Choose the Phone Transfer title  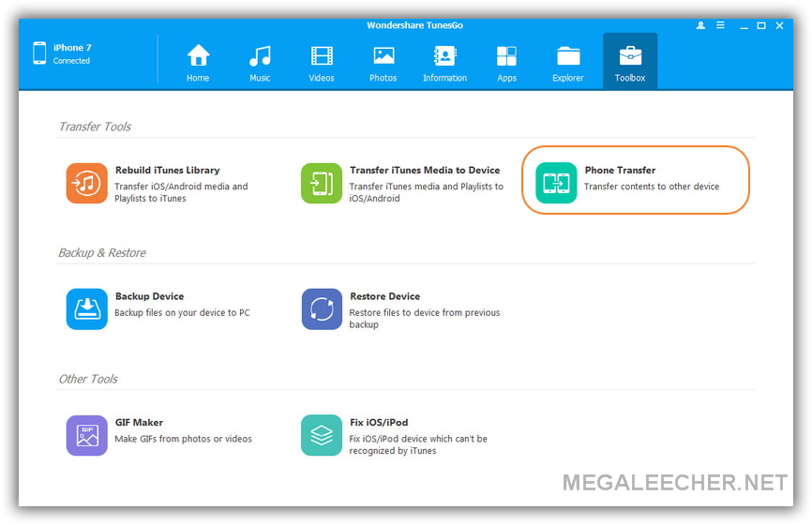620,170
